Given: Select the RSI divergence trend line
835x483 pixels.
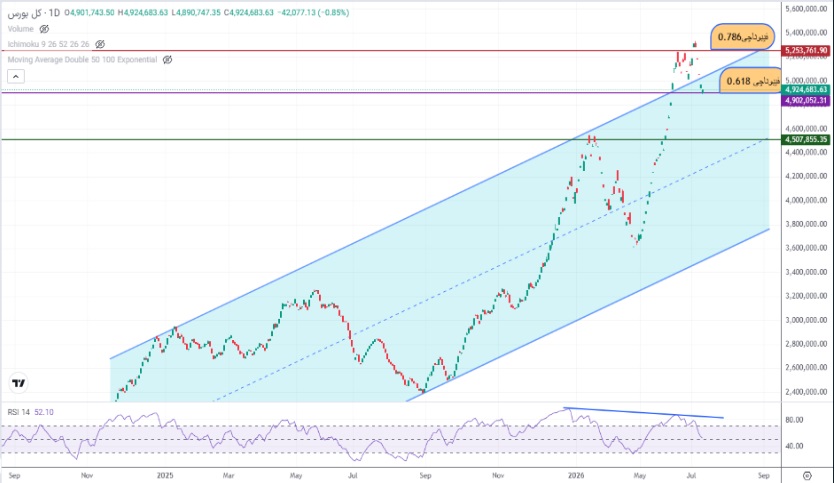Looking at the screenshot, I should [644, 413].
